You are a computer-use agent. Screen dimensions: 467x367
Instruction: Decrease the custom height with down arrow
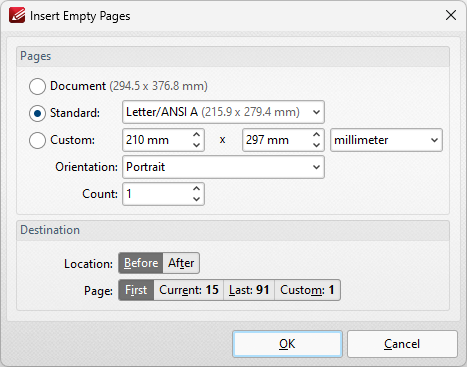(x=317, y=145)
